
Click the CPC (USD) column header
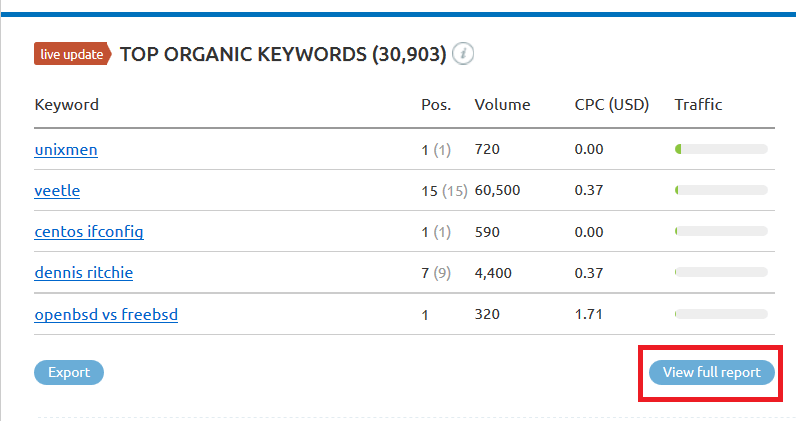612,105
